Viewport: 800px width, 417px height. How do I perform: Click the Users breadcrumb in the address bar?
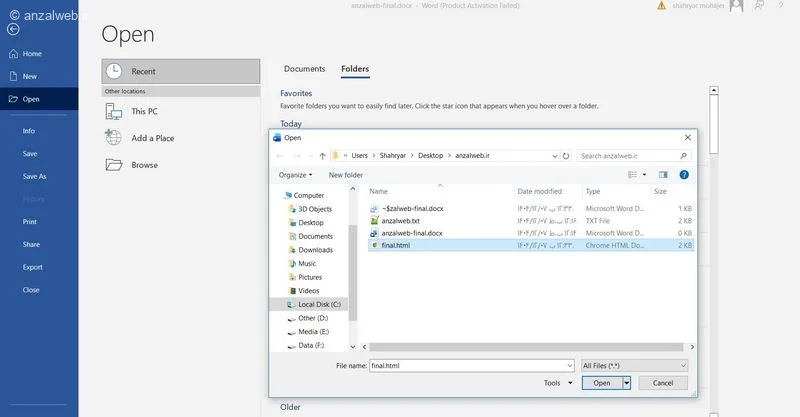pos(359,156)
